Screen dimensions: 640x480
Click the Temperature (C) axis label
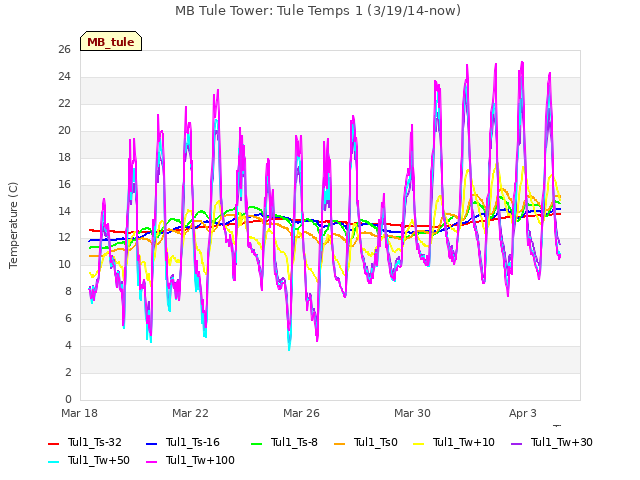[13, 225]
